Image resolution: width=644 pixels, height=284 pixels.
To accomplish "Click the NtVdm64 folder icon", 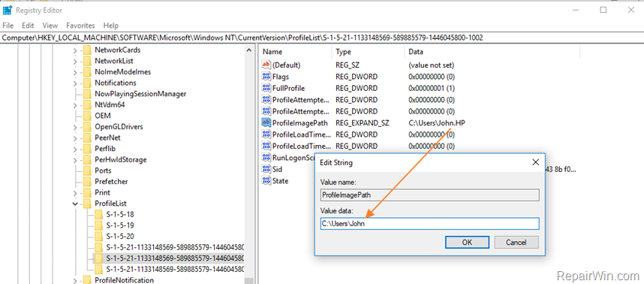I will tap(87, 104).
